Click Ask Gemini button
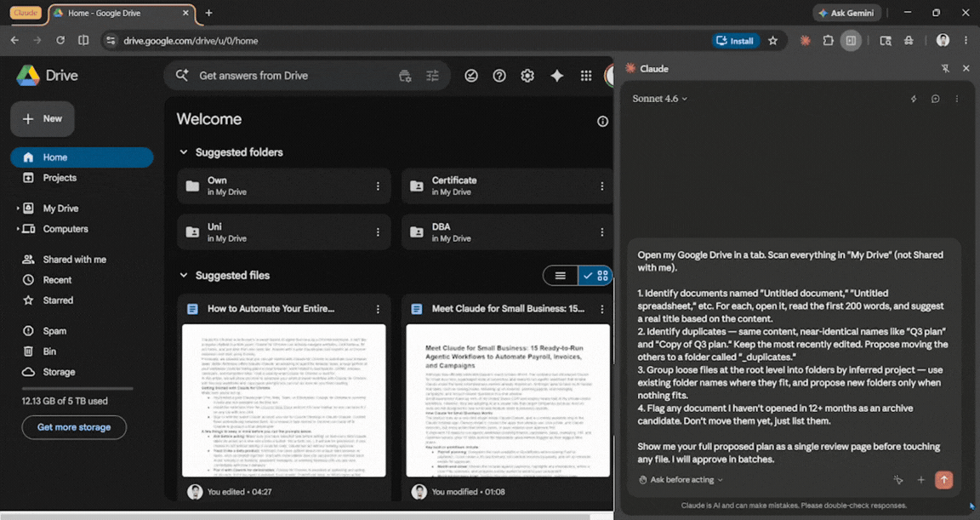This screenshot has height=520, width=980. (x=846, y=13)
